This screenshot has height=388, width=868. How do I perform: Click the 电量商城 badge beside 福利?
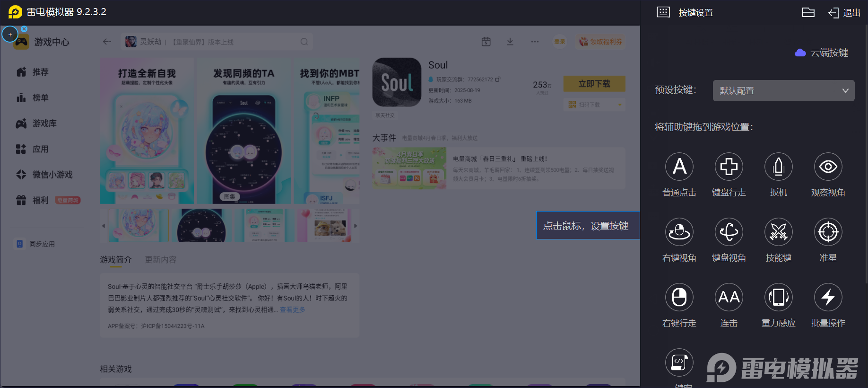(x=68, y=200)
